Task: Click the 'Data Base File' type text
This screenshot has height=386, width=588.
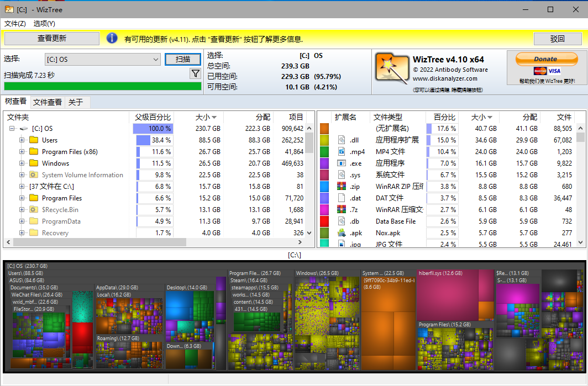Action: point(396,221)
